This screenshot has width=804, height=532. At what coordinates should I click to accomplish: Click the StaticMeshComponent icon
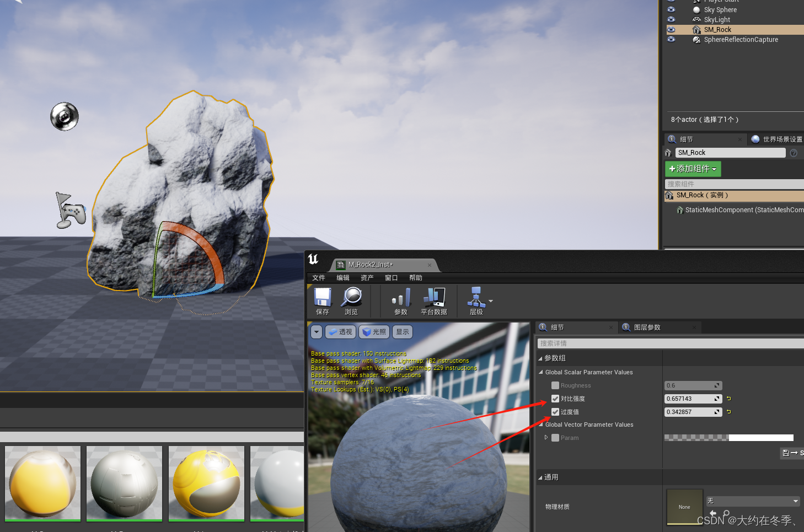(x=680, y=210)
